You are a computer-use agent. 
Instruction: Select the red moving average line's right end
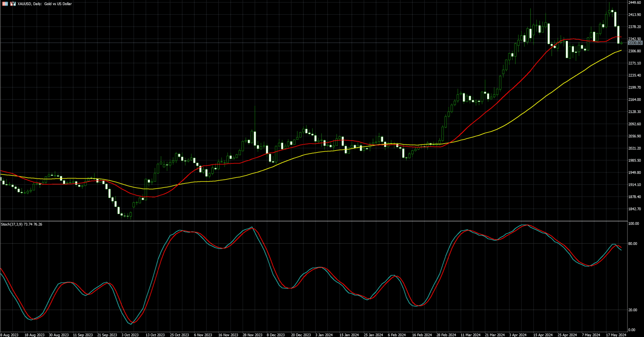[x=621, y=37]
